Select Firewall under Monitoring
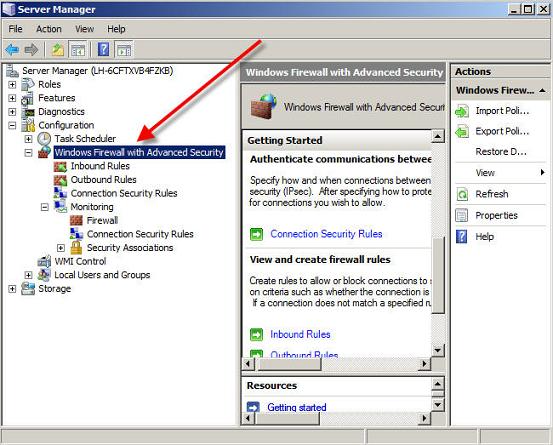This screenshot has height=445, width=553. pyautogui.click(x=102, y=220)
